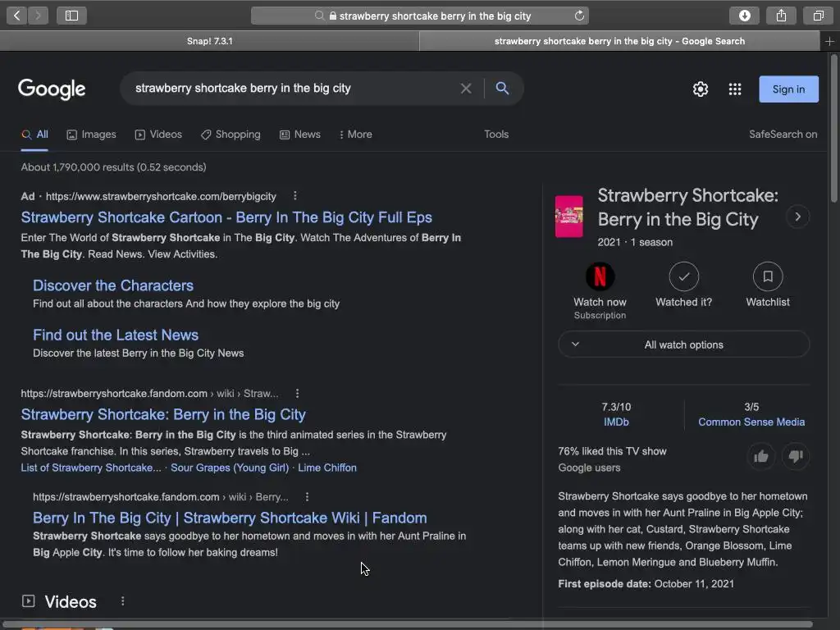Open Strawberry Shortcake: Berry in the Big City result
The image size is (840, 630).
click(x=163, y=414)
